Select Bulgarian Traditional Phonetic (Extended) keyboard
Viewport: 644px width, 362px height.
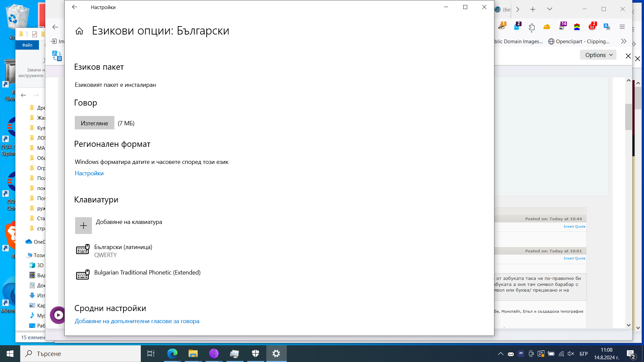[138, 275]
